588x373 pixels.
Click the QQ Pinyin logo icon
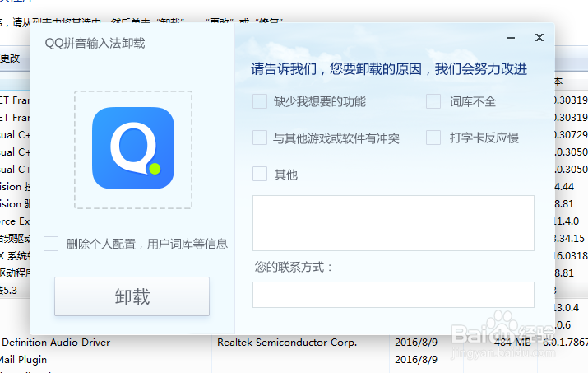point(133,148)
